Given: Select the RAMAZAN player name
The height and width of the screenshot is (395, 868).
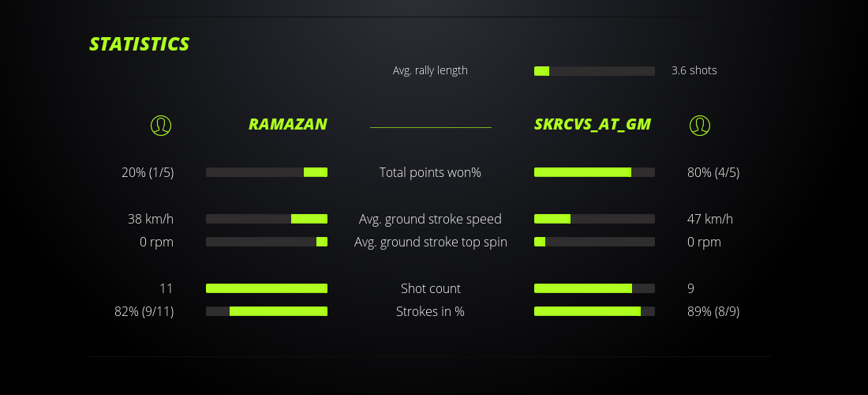Looking at the screenshot, I should (x=287, y=124).
